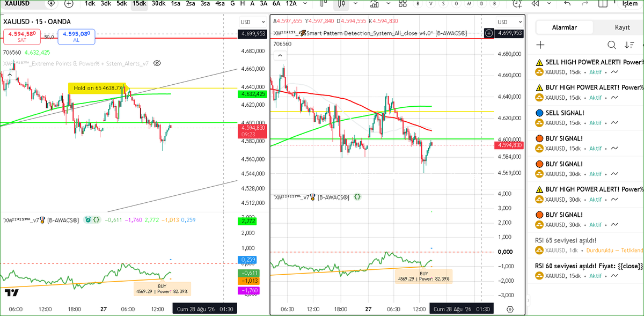Click the Cum 28 Ağu '26 date label on left chart
644x316 pixels.
click(x=204, y=309)
